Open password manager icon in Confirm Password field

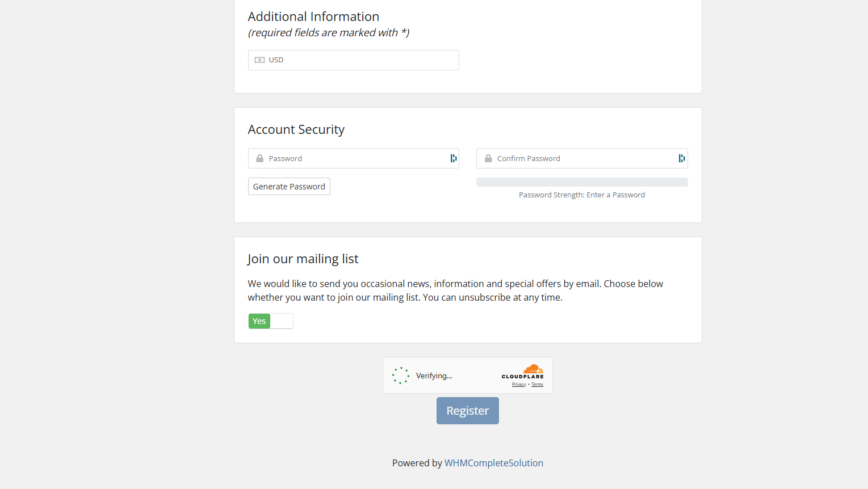(x=681, y=158)
